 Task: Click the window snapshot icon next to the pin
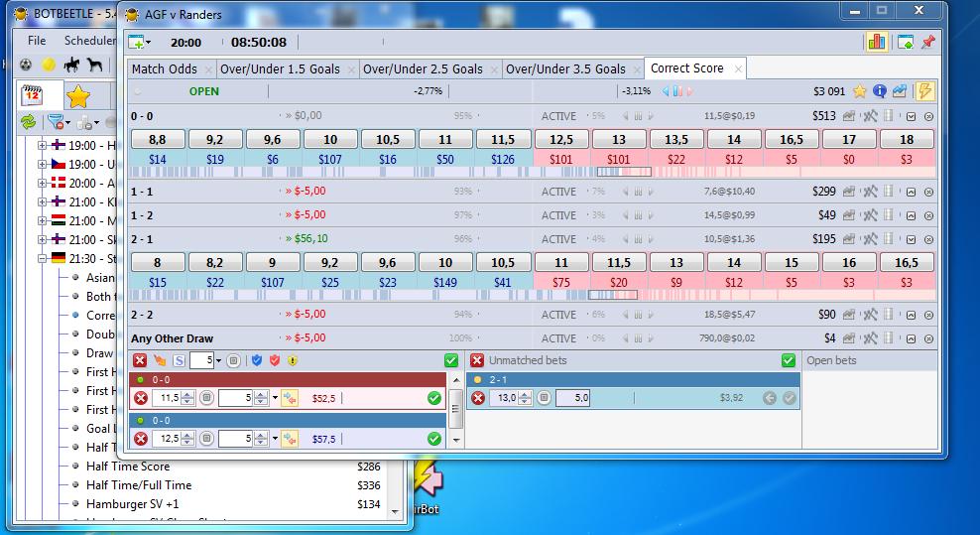[905, 42]
